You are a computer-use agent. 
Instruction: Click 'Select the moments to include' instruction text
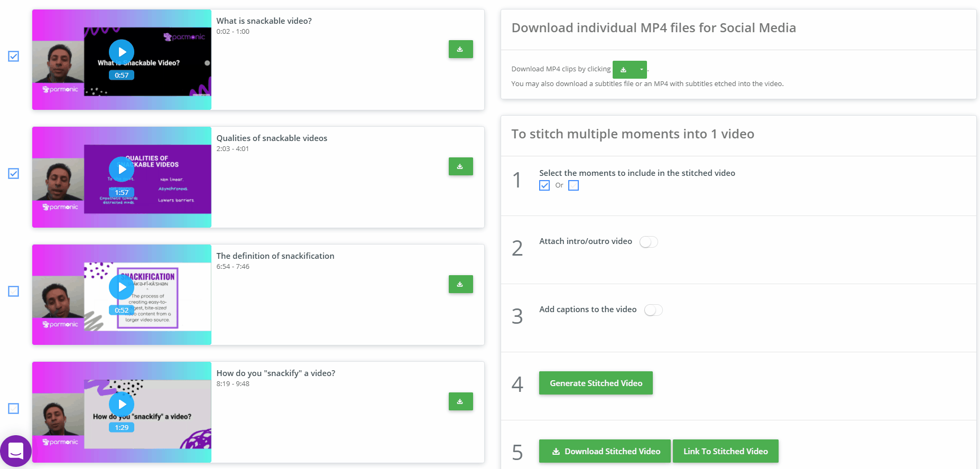click(637, 173)
